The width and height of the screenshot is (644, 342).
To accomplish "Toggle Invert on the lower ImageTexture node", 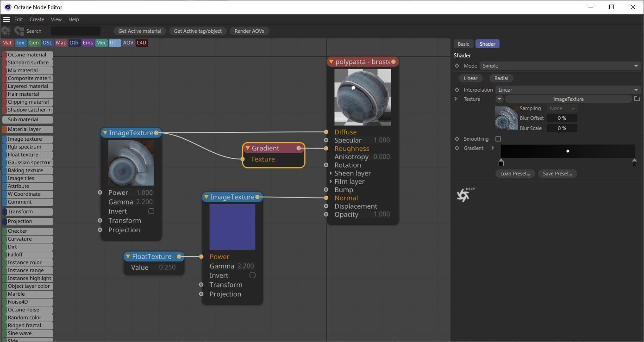I will (252, 275).
